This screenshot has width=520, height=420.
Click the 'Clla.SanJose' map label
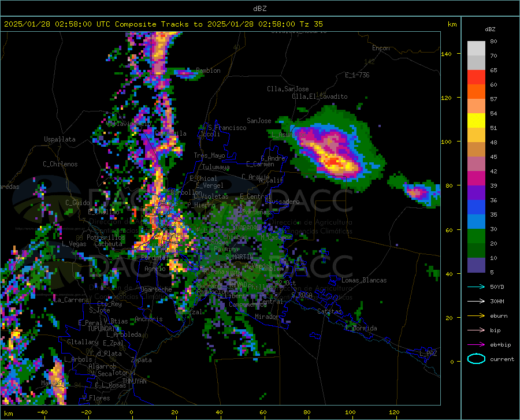288,89
